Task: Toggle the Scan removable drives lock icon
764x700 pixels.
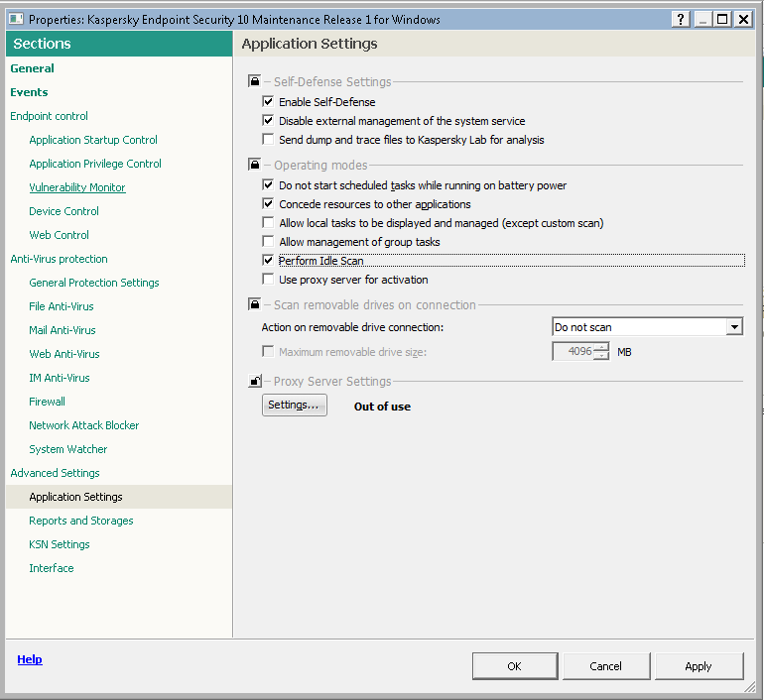Action: click(254, 304)
